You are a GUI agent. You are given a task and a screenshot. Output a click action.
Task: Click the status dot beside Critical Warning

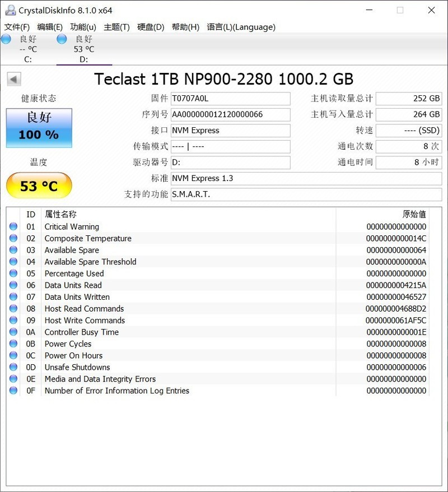[x=13, y=226]
